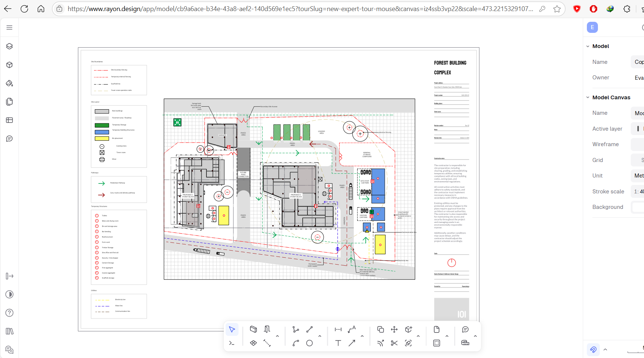This screenshot has width=644, height=358.
Task: Click the Background color swatch
Action: 638,207
